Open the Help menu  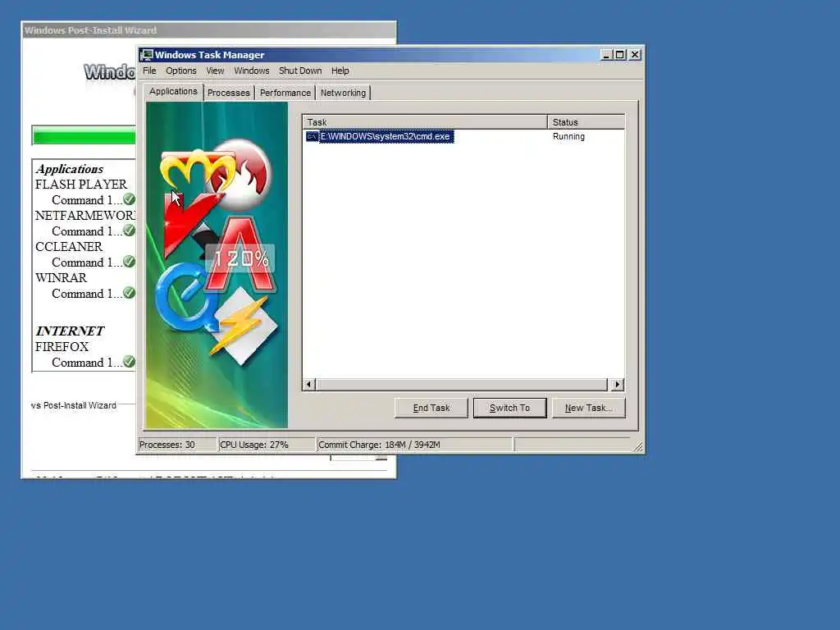tap(340, 71)
